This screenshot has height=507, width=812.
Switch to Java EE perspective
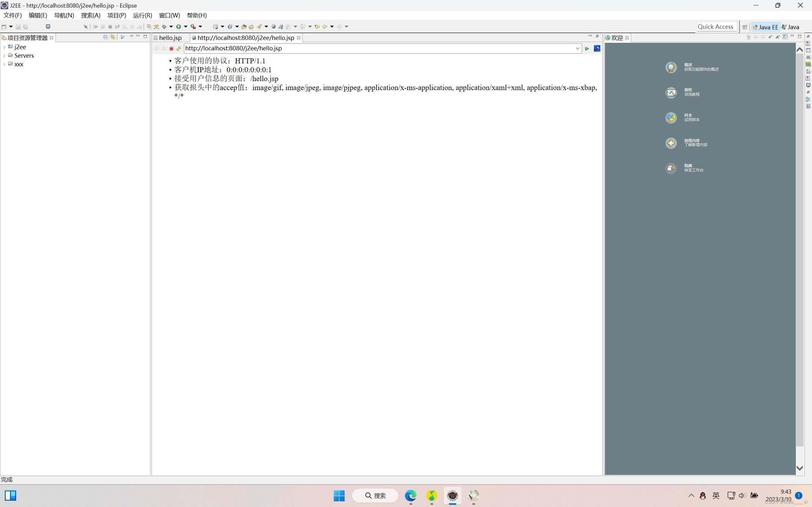(765, 27)
